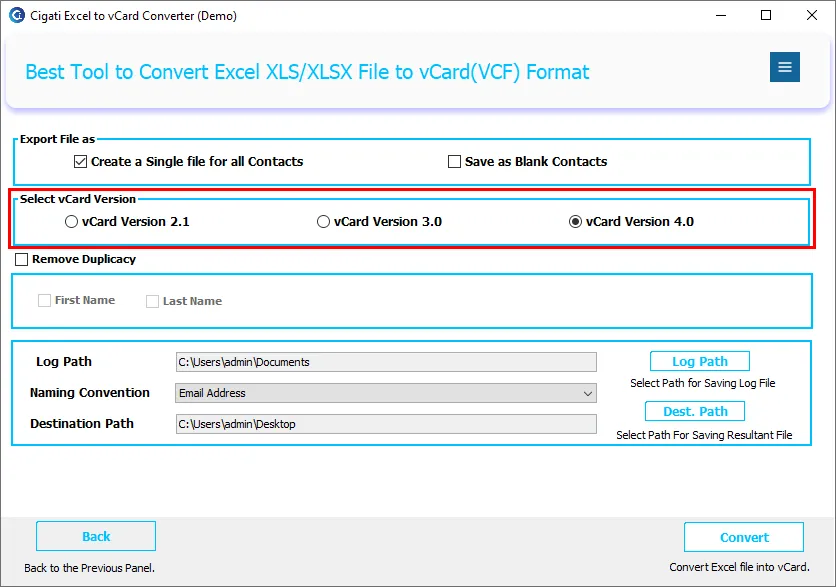Select vCard Version 4.0 radio button
The height and width of the screenshot is (587, 836).
575,222
